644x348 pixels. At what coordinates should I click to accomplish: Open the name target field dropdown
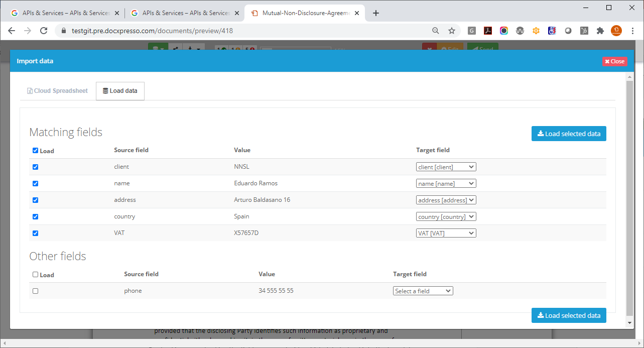[x=446, y=183]
